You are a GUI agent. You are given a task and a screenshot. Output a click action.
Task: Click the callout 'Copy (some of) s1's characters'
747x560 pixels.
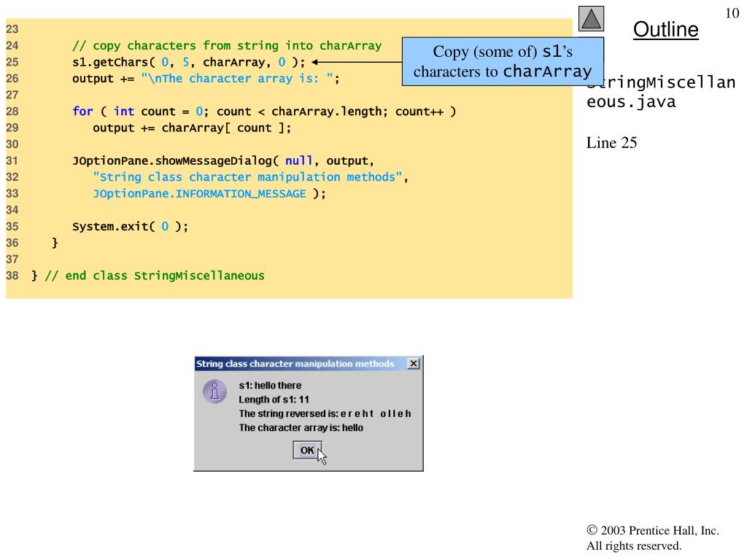click(503, 61)
